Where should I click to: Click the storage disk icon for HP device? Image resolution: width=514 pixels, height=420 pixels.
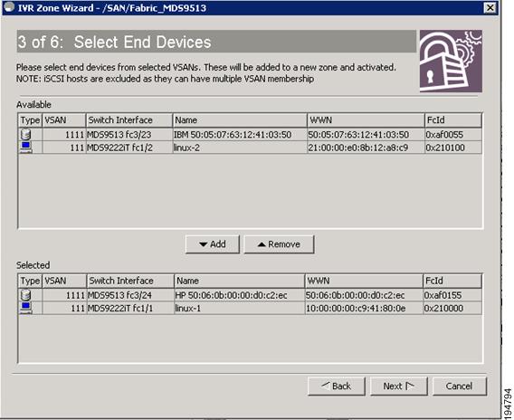pos(25,295)
